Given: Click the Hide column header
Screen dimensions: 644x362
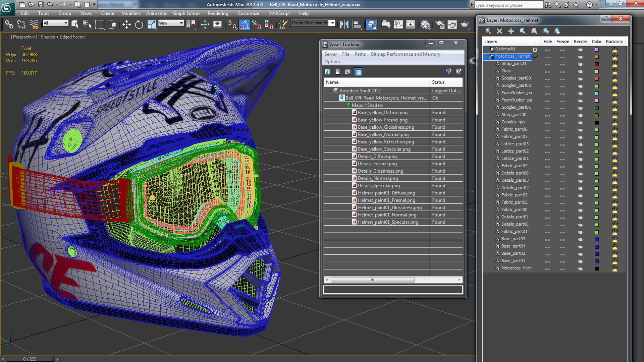Looking at the screenshot, I should coord(548,42).
